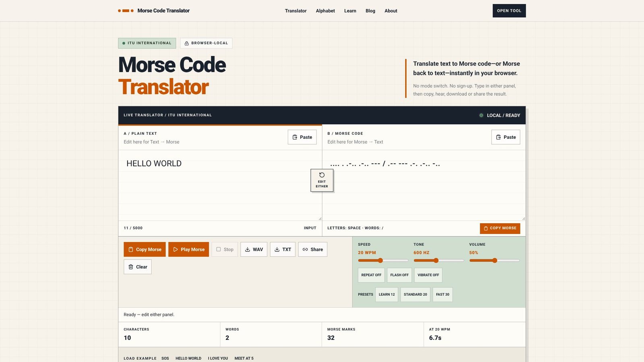The image size is (644, 362).
Task: Start playback with Play Morse
Action: (x=188, y=249)
